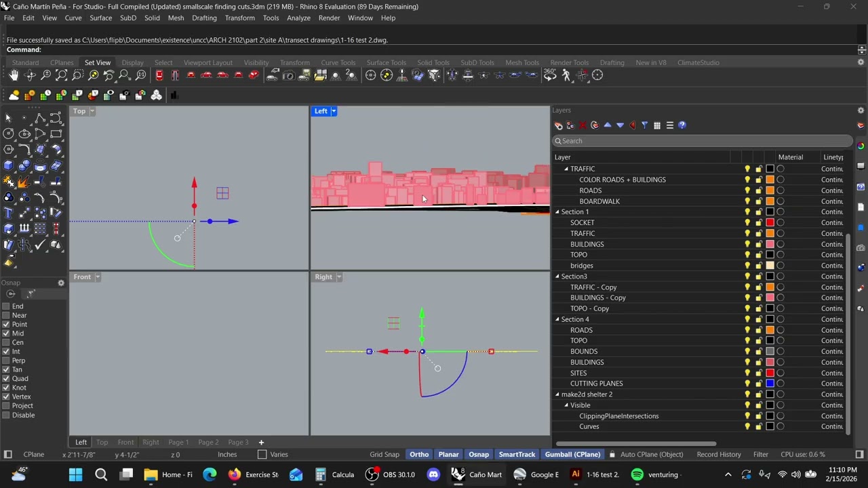Viewport: 868px width, 488px height.
Task: Select the Circle tool
Action: 8,134
